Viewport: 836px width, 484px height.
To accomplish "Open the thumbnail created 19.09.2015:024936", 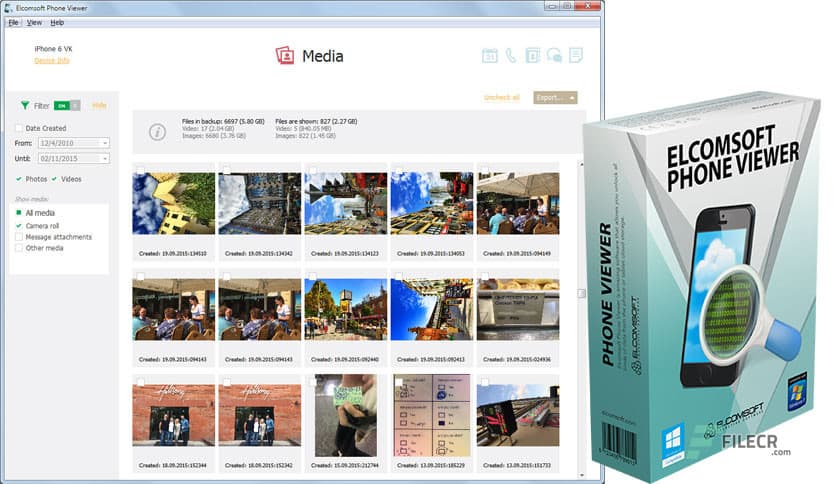I will pyautogui.click(x=518, y=309).
